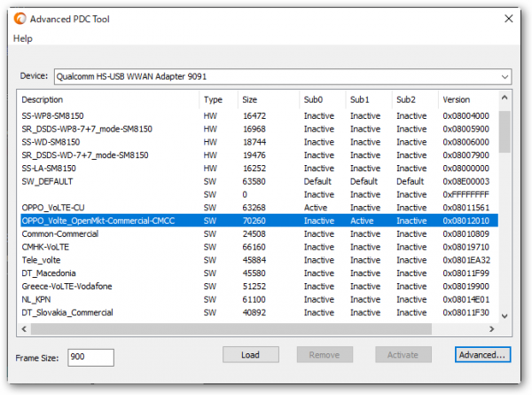Screen dimensions: 532x395
Task: Select the DT_Slovakia_Commercial configuration
Action: click(259, 312)
